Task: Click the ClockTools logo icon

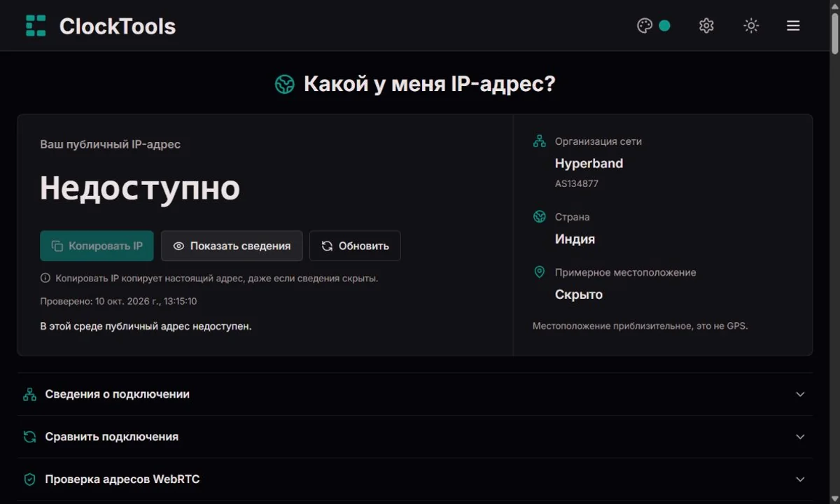Action: coord(36,26)
